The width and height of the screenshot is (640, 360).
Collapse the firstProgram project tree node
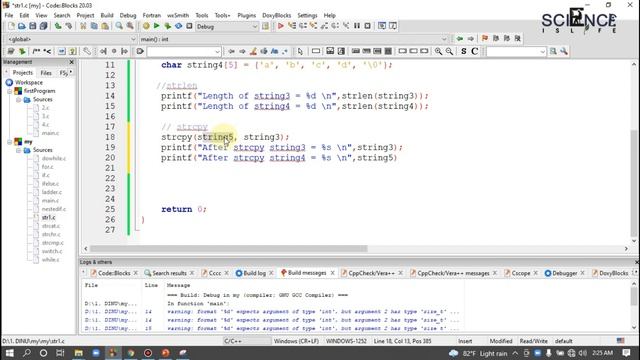[x=10, y=91]
